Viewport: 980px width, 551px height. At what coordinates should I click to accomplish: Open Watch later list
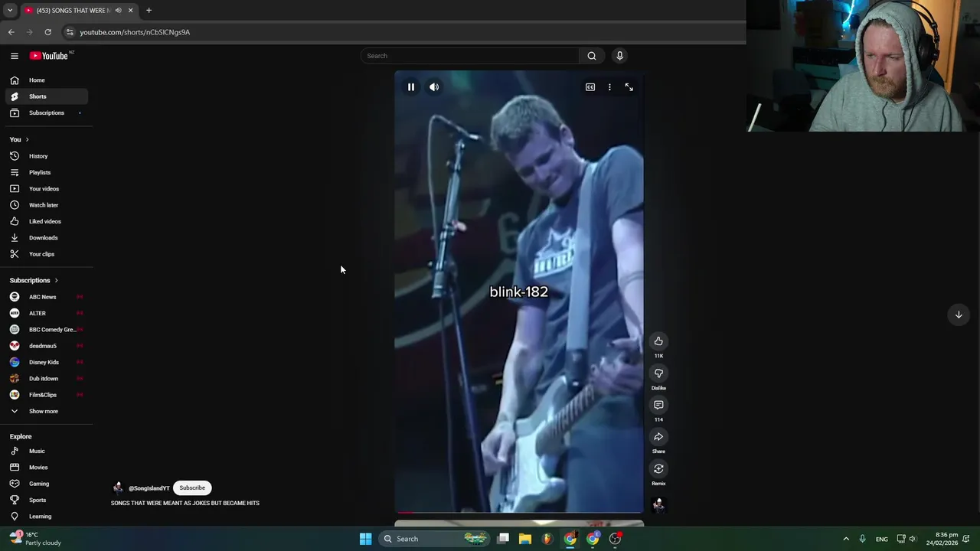pyautogui.click(x=46, y=205)
